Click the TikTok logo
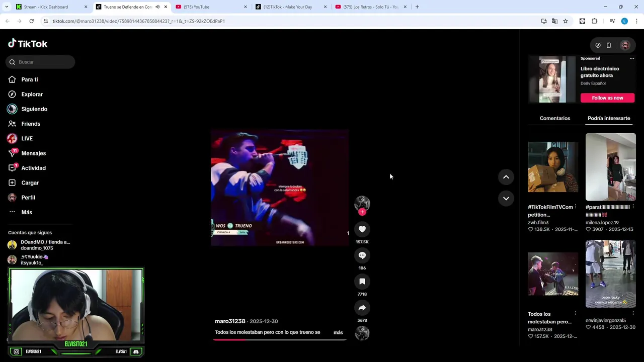 coord(28,44)
